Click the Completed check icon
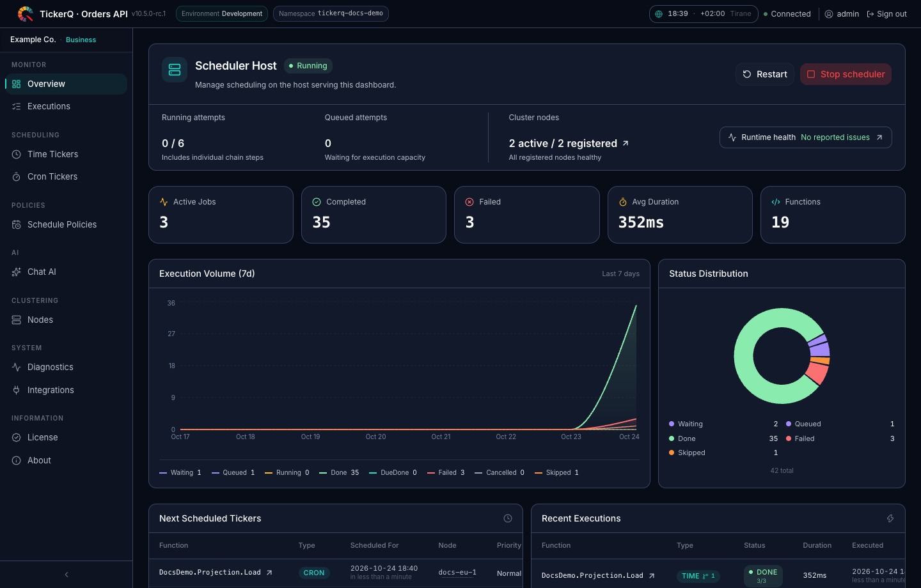Screen dimensions: 921x588 (317, 202)
